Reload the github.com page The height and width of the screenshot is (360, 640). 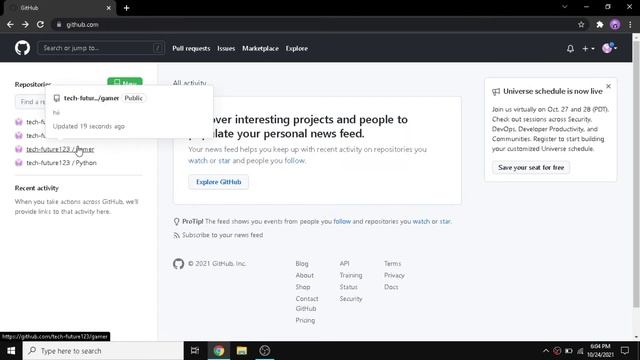tap(40, 24)
